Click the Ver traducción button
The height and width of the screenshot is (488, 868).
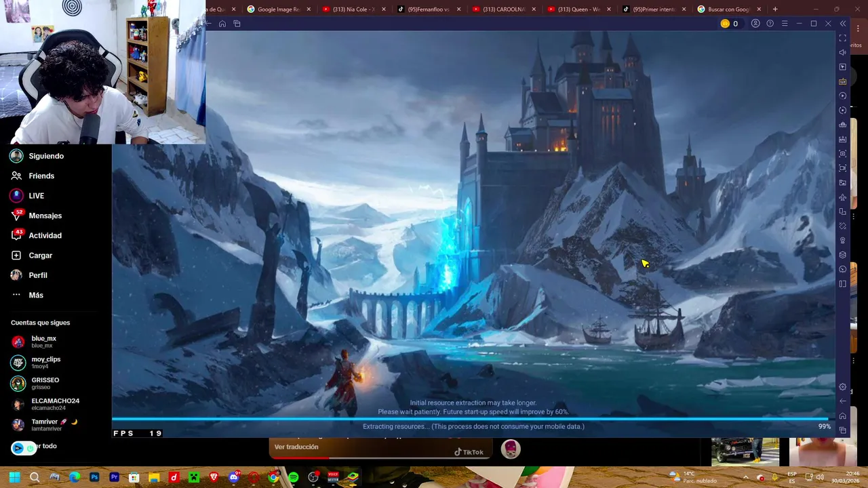coord(296,447)
